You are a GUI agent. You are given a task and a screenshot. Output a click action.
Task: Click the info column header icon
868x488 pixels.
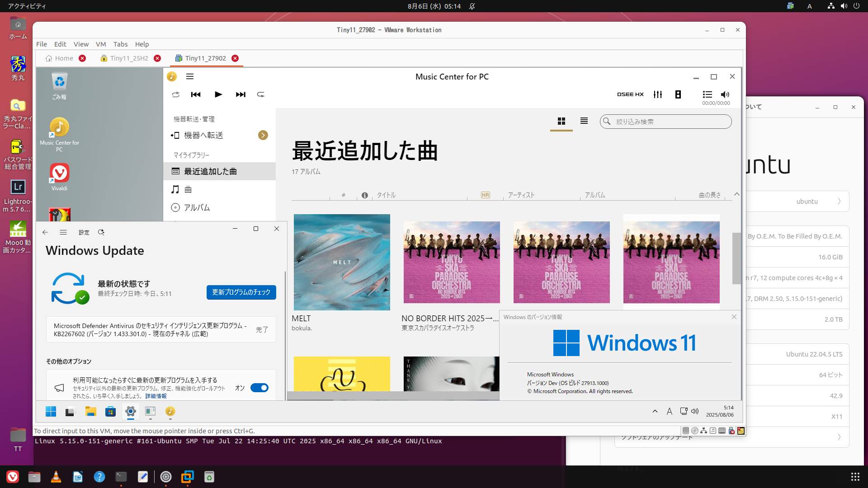pyautogui.click(x=365, y=195)
